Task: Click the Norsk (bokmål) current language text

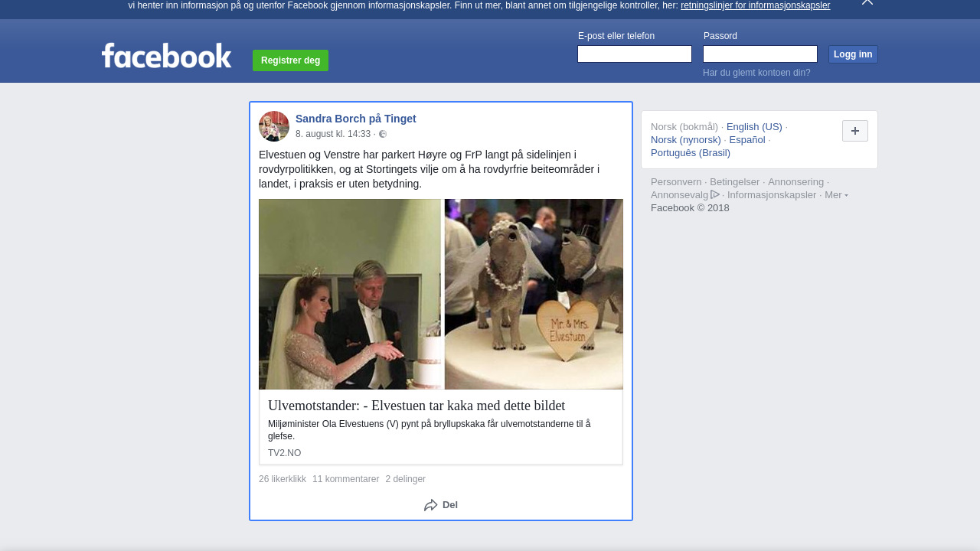Action: click(684, 127)
